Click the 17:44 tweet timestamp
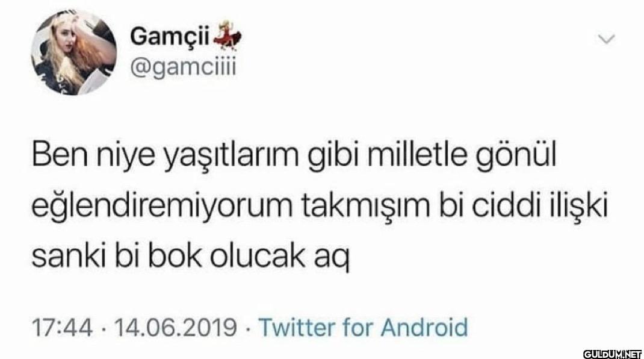The height and width of the screenshot is (359, 644). 63,328
